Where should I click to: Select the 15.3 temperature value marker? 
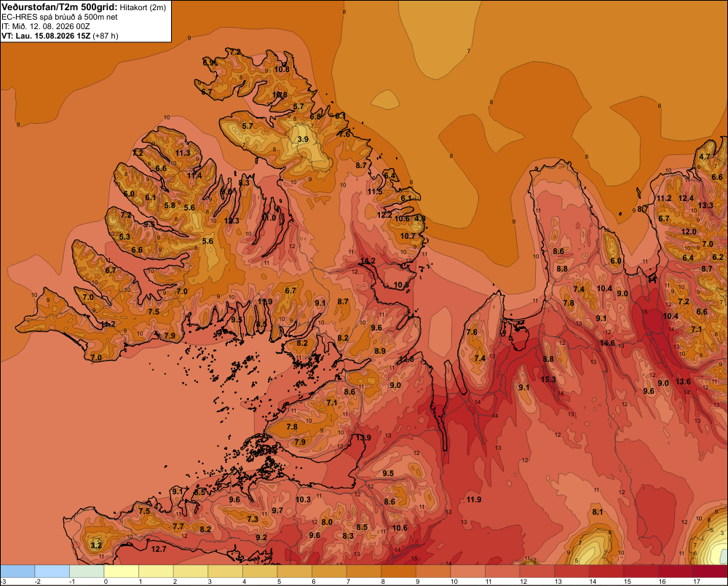click(x=548, y=379)
